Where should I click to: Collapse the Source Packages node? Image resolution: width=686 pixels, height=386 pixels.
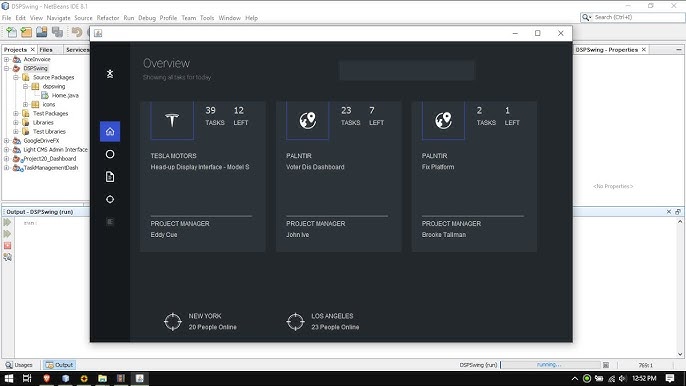(16, 77)
